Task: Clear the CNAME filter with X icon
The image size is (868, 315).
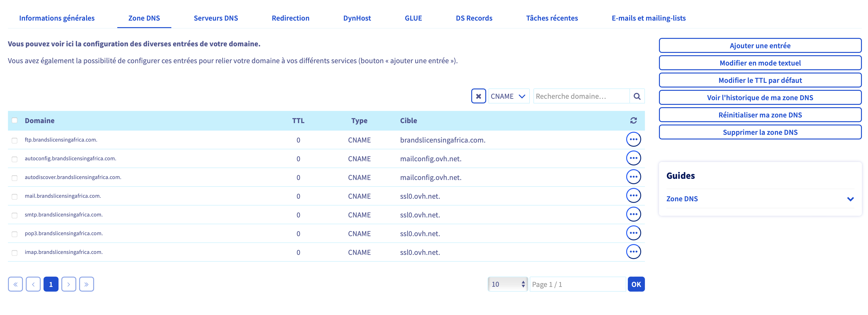Action: (478, 96)
